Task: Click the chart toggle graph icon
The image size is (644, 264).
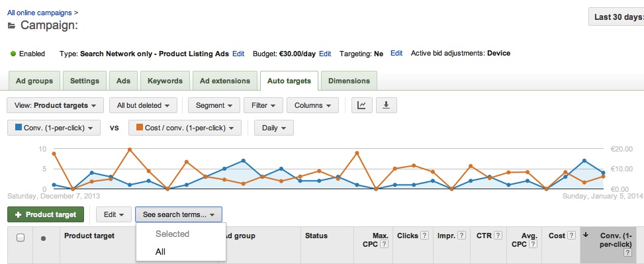Action: point(361,105)
